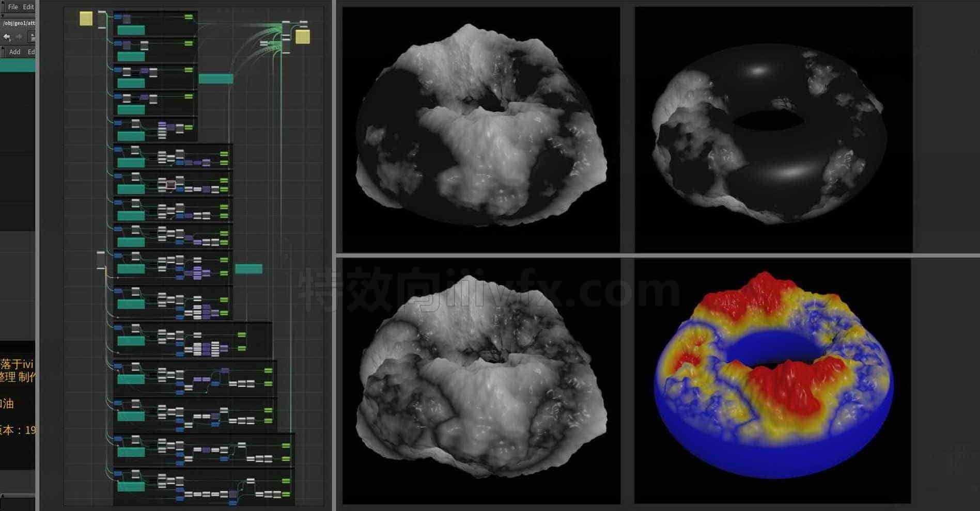This screenshot has height=511, width=980.
Task: Click the glossy black torus viewport
Action: [773, 130]
